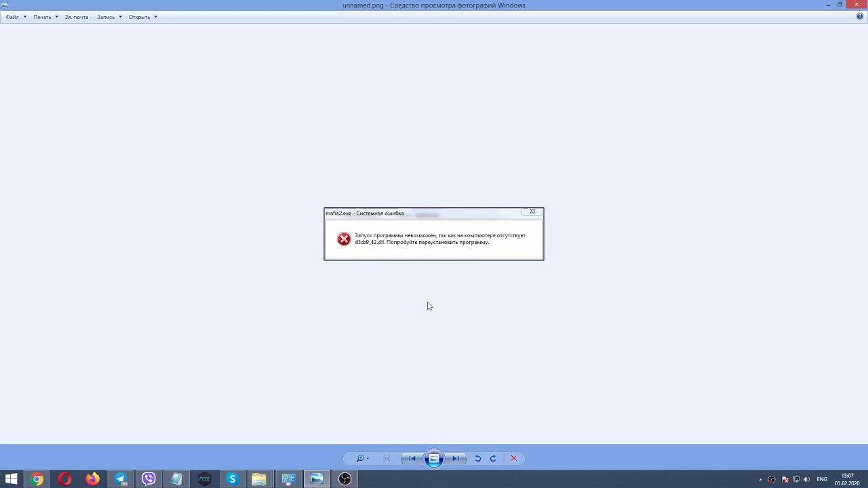The height and width of the screenshot is (488, 868).
Task: Click the displayed mafia2.exe error image
Action: coord(434,234)
